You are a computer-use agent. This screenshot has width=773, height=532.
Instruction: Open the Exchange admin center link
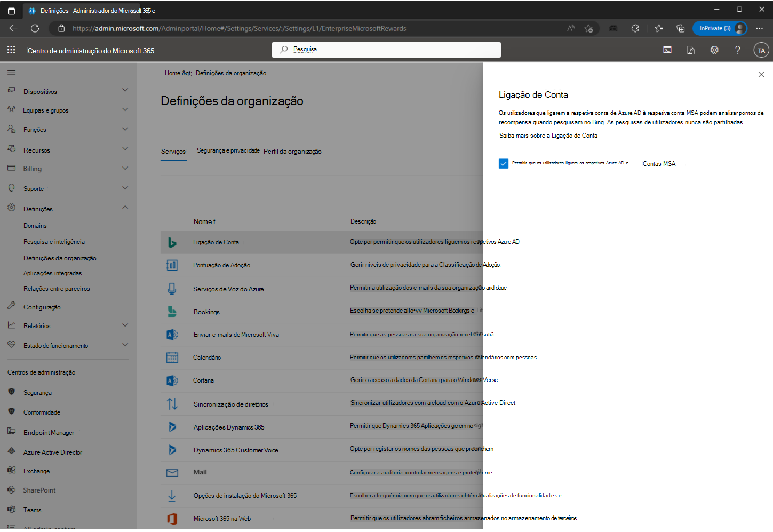(x=36, y=471)
